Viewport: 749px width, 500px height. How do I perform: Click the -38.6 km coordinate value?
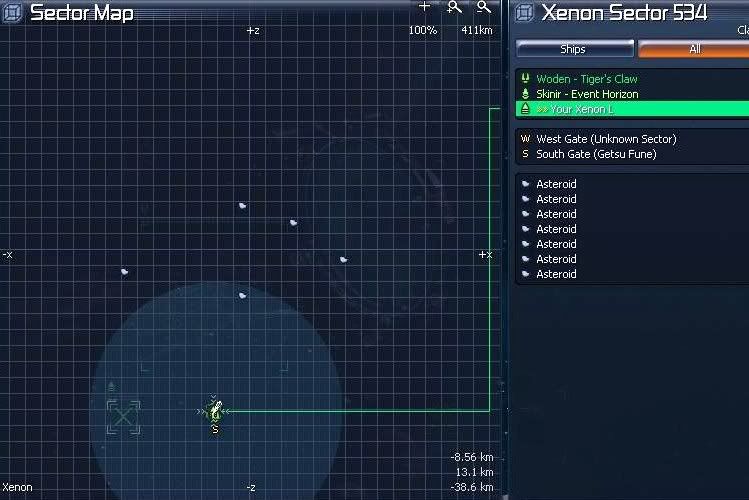pyautogui.click(x=471, y=488)
